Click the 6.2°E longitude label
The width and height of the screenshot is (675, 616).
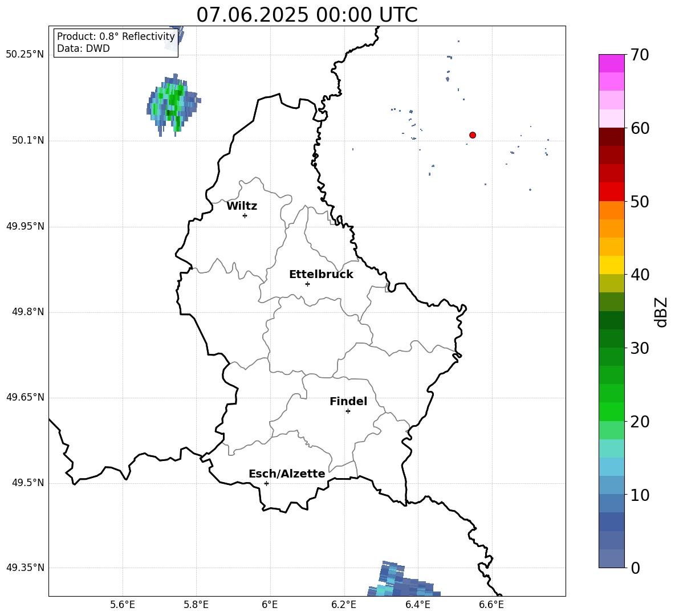tap(344, 605)
